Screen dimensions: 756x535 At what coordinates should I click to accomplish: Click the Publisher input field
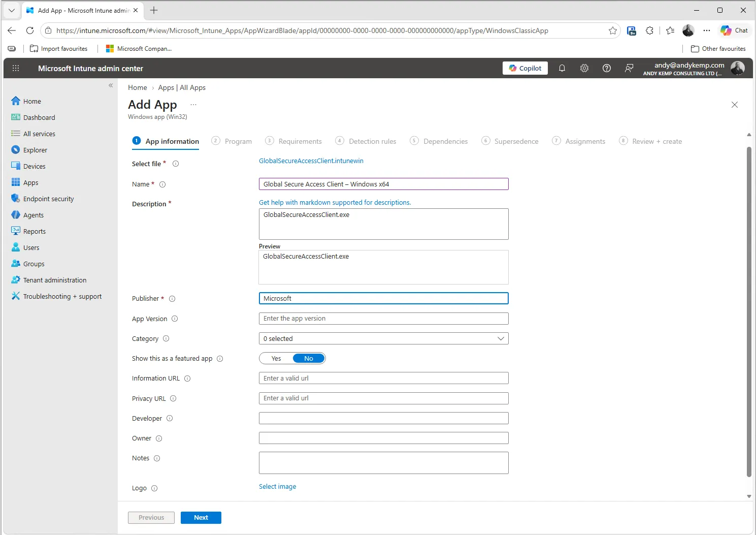click(x=384, y=298)
